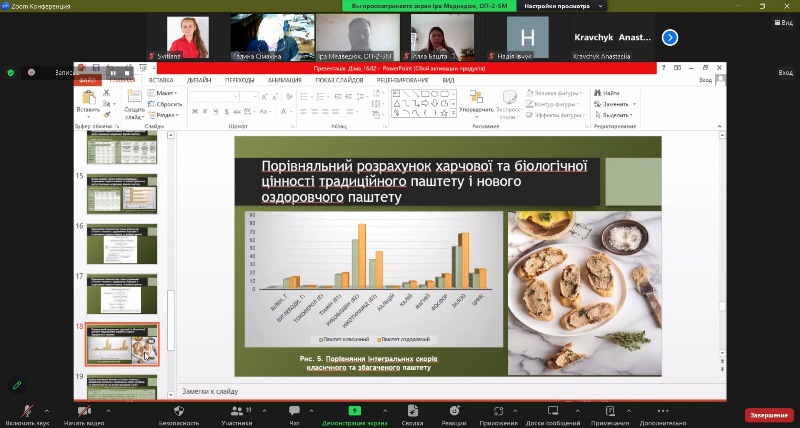Expand the arrow beside Чат
The width and height of the screenshot is (800, 428).
point(311,410)
